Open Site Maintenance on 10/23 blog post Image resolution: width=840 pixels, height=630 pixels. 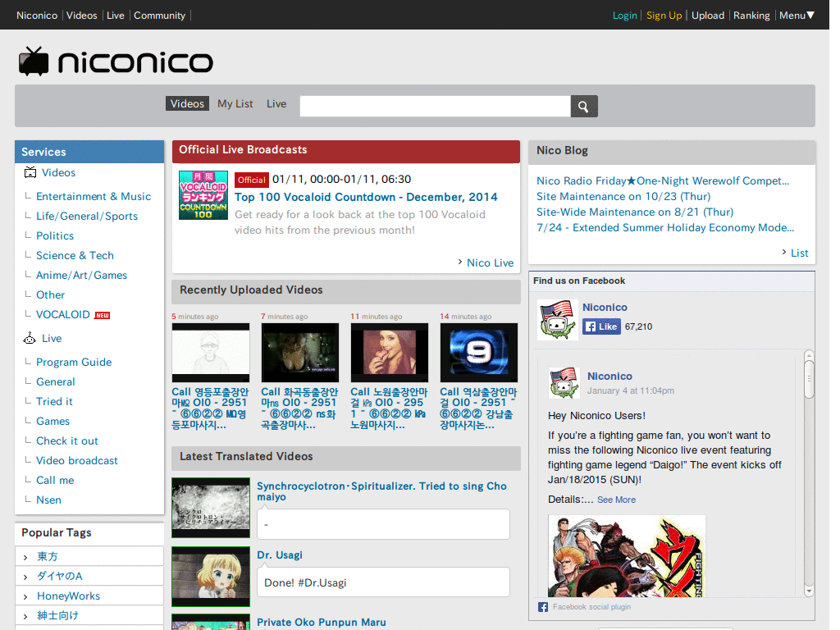pos(623,197)
